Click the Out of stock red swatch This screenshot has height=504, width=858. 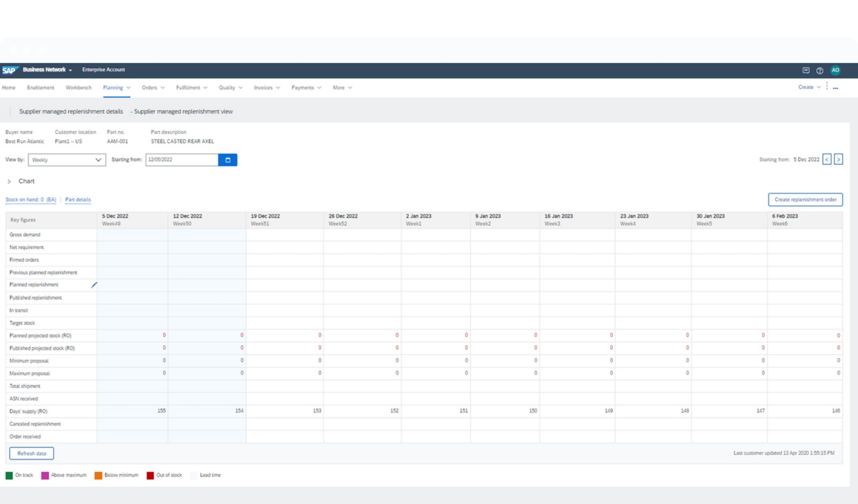(150, 476)
